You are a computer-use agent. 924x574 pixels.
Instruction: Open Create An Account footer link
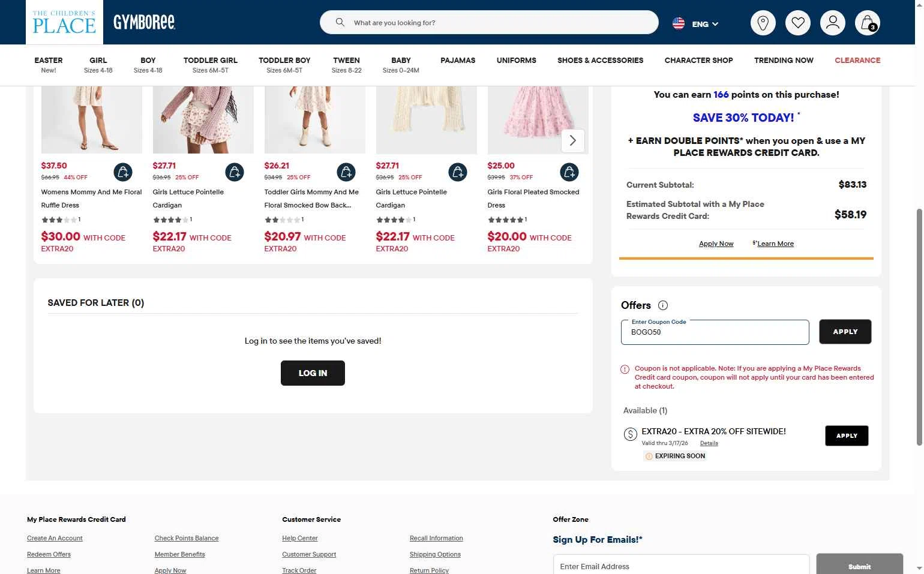[x=55, y=538]
